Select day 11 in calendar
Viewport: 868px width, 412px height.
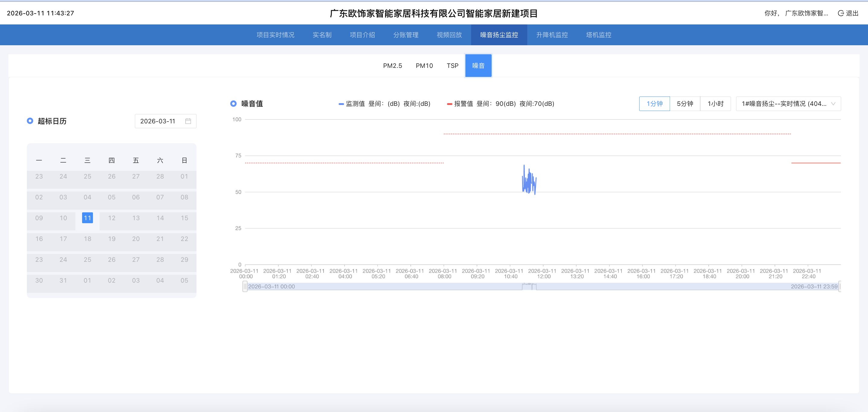(87, 218)
